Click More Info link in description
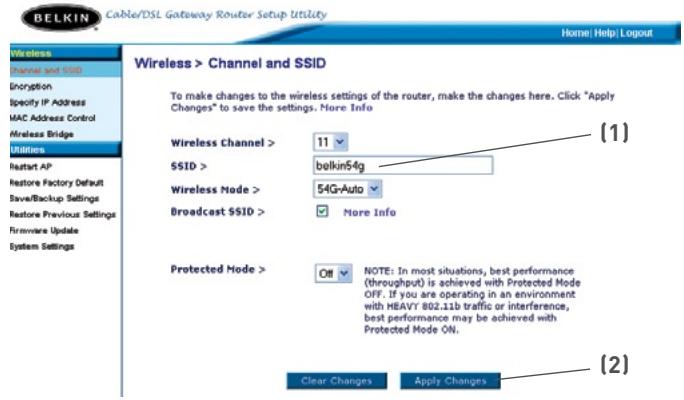684x400 pixels. pos(346,108)
